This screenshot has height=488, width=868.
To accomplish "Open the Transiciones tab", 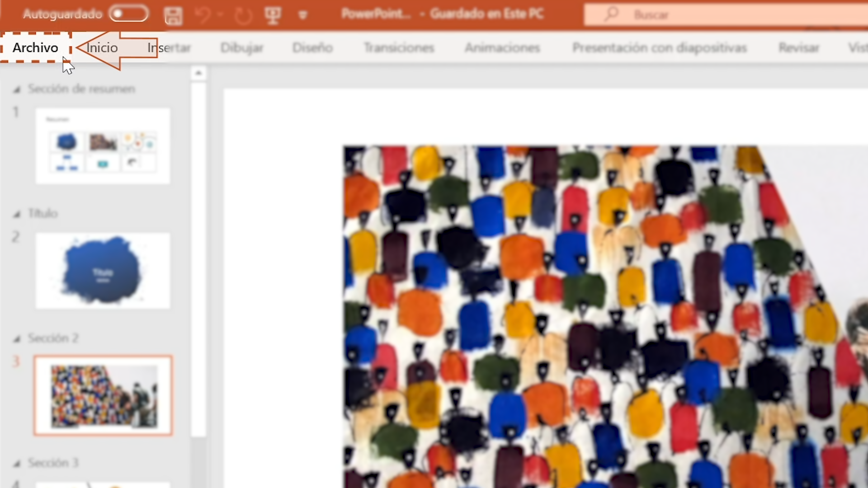I will click(x=399, y=47).
